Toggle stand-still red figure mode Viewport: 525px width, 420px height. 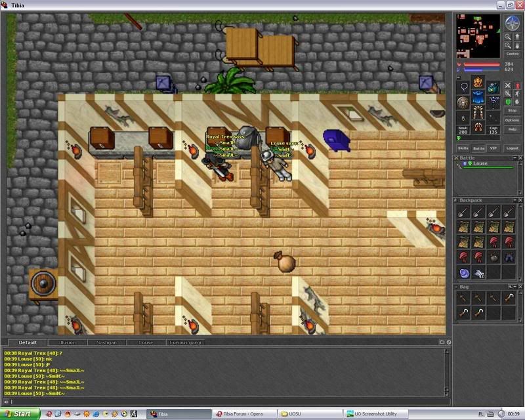click(x=517, y=86)
